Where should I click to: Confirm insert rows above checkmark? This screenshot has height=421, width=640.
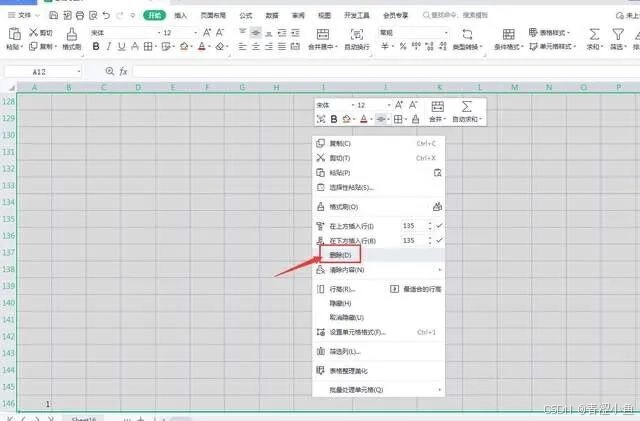click(x=439, y=226)
